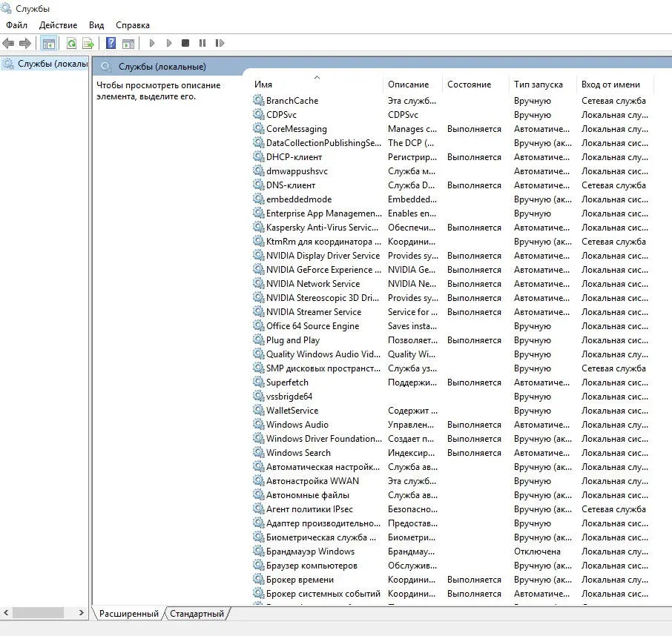The width and height of the screenshot is (672, 636).
Task: Select the embeddedmode service name
Action: coord(299,199)
